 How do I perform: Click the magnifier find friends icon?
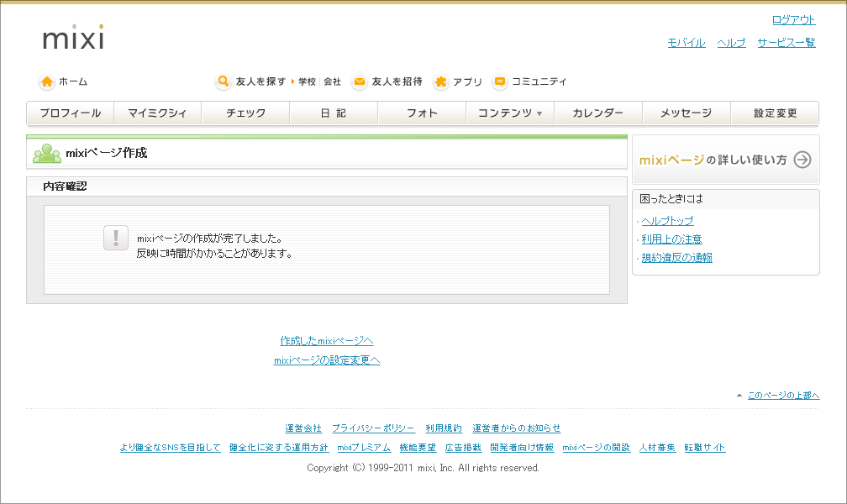pos(224,81)
